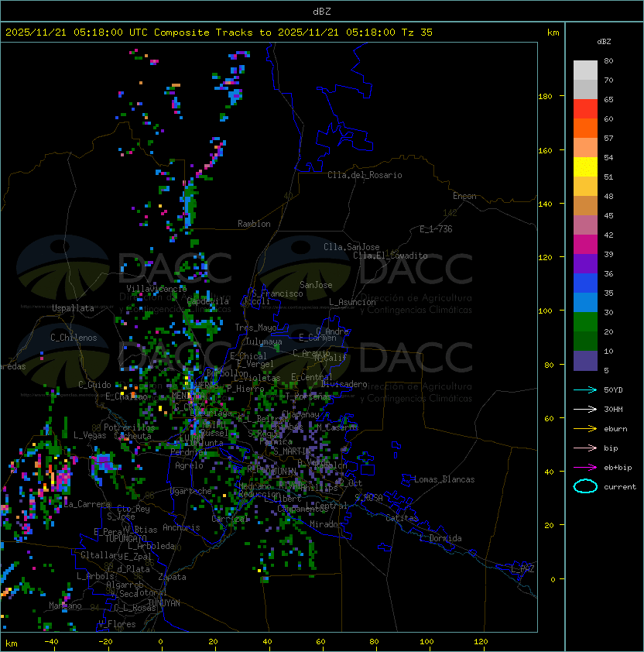The width and height of the screenshot is (644, 652).
Task: Click the cyan ellipse 'current' legend icon
Action: point(585,486)
